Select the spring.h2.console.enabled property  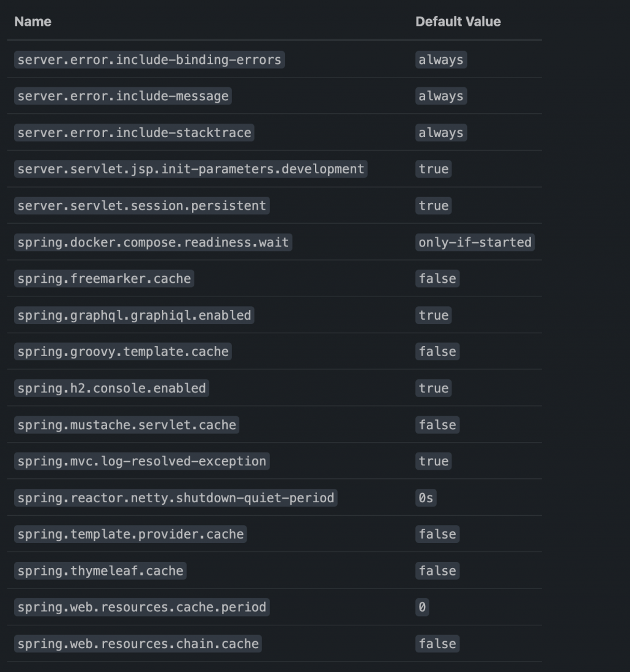pyautogui.click(x=111, y=389)
